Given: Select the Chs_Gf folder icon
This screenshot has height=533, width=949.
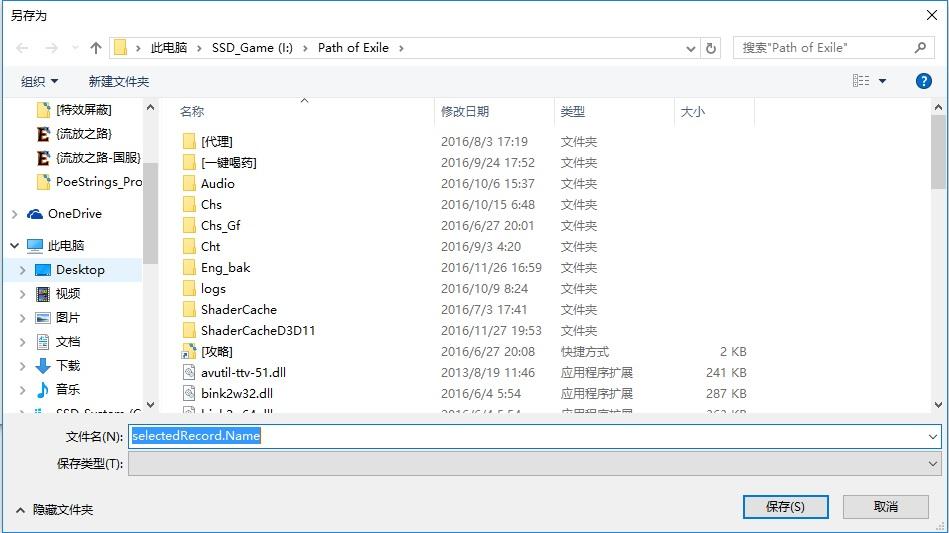Looking at the screenshot, I should (x=189, y=226).
